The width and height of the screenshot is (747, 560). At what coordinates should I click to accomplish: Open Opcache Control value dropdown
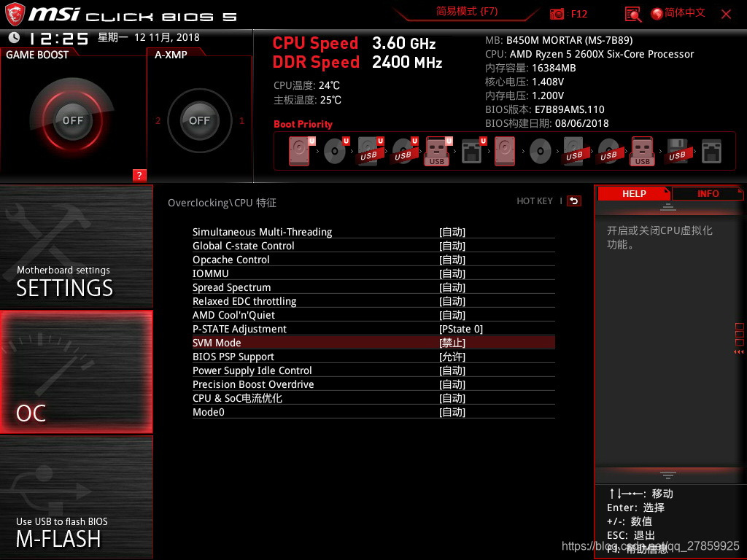pos(452,260)
